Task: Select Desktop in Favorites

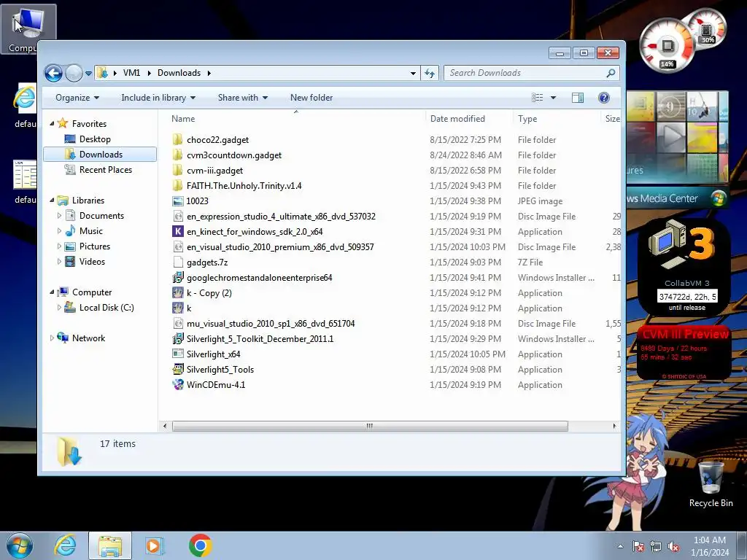Action: click(95, 139)
